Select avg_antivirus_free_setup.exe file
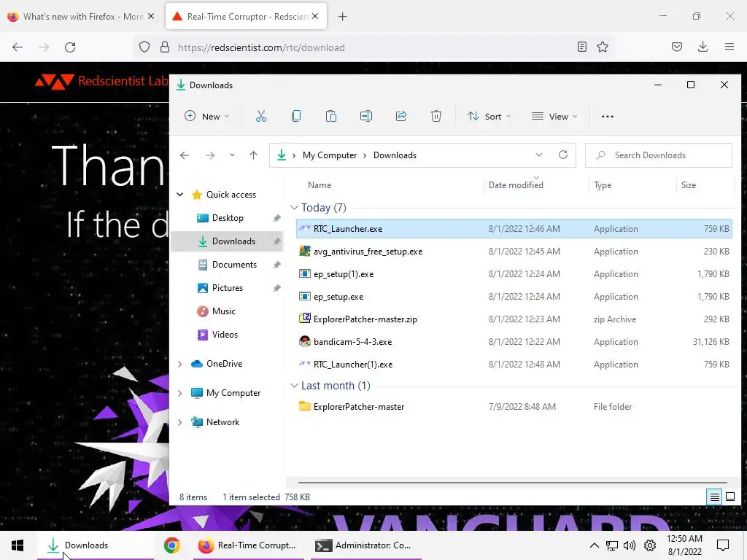747x560 pixels. (514, 252)
